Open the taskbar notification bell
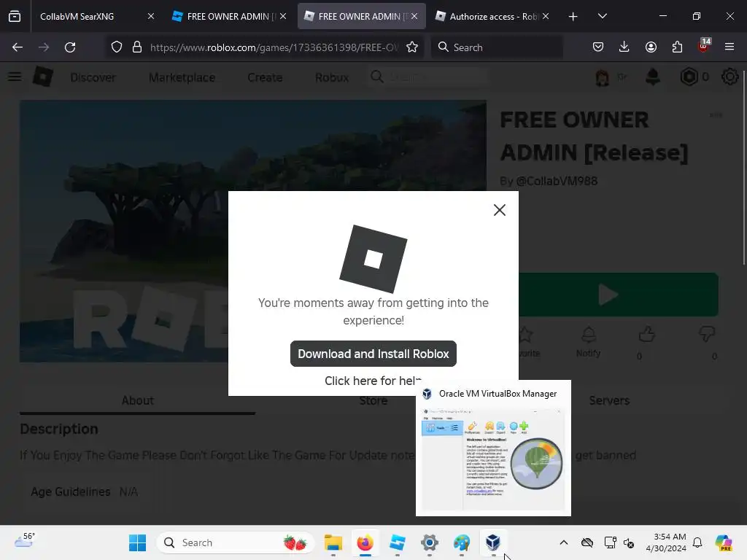 click(697, 542)
